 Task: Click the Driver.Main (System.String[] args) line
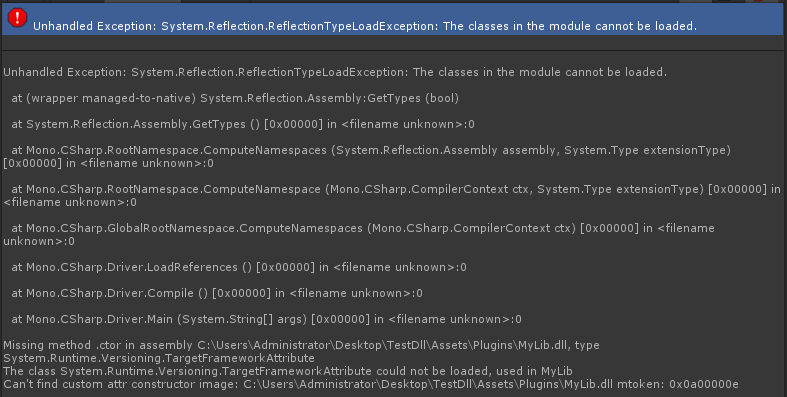coord(267,319)
